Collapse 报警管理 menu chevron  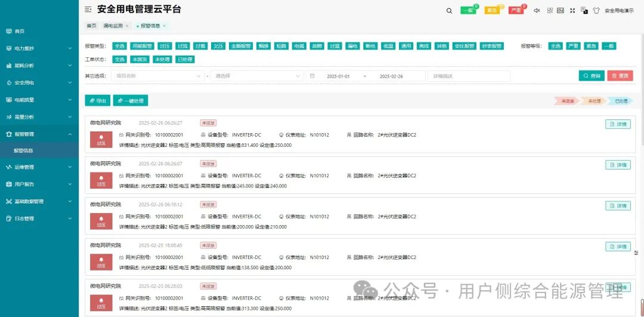coord(70,134)
